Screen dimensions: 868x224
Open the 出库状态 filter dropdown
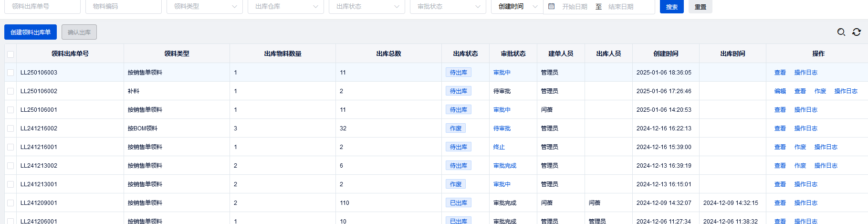(x=366, y=7)
